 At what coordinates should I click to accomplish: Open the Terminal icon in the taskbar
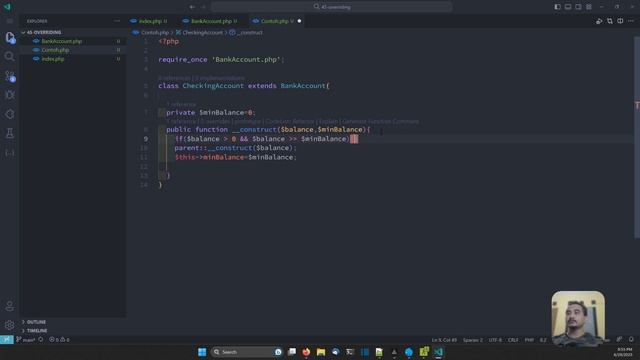coord(350,352)
